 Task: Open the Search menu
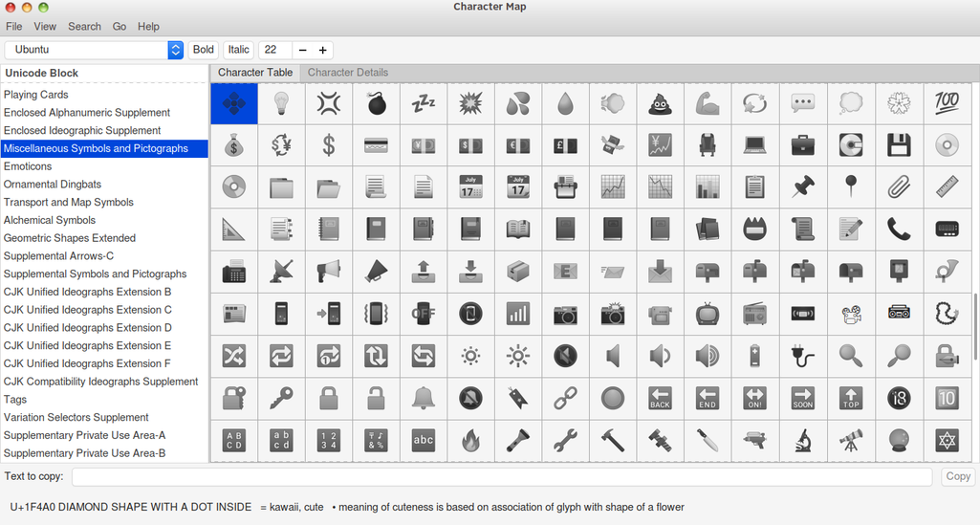[x=84, y=26]
